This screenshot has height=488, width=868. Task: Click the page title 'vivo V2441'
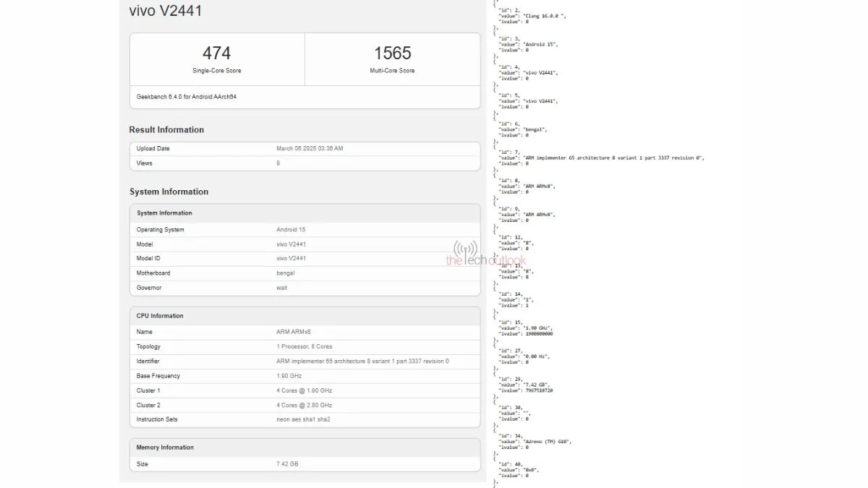[x=166, y=11]
